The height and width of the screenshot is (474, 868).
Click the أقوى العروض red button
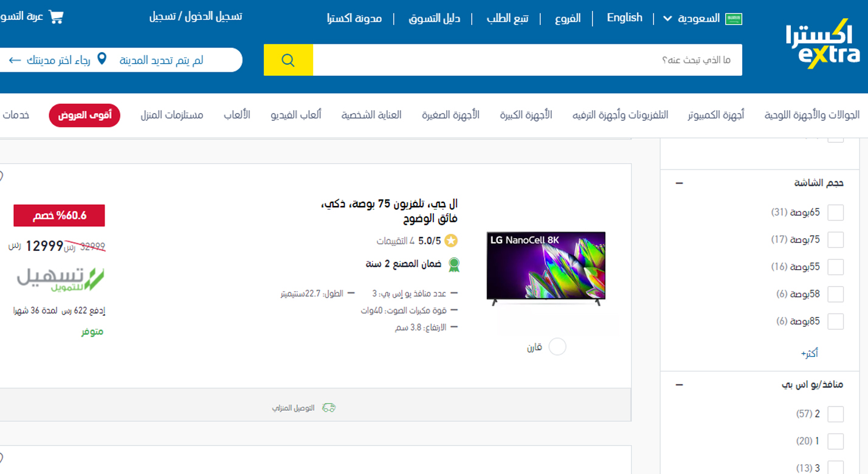84,115
